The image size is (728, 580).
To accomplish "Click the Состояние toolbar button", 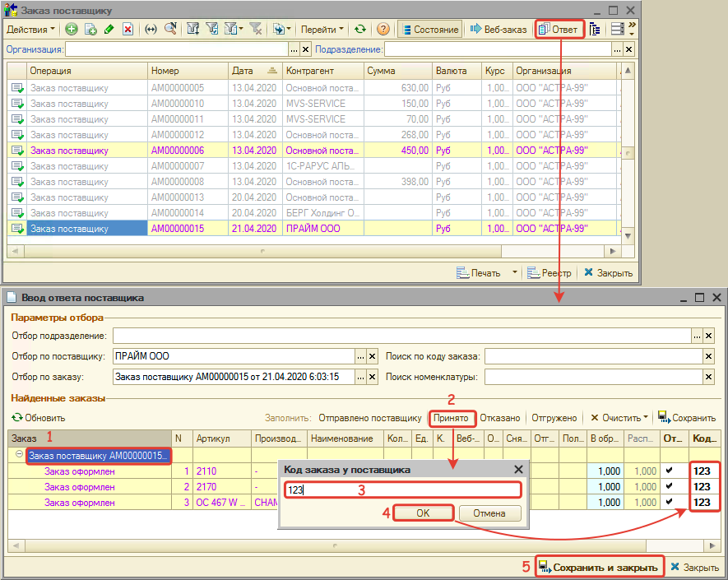I will click(430, 30).
